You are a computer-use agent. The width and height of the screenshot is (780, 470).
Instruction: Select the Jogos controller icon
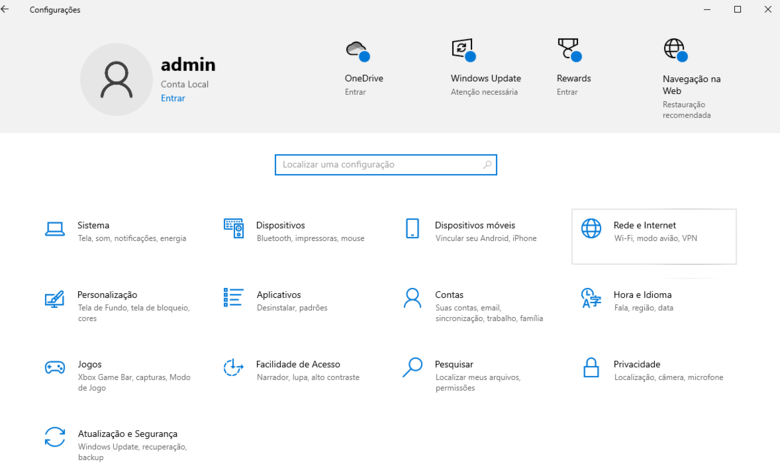(55, 368)
